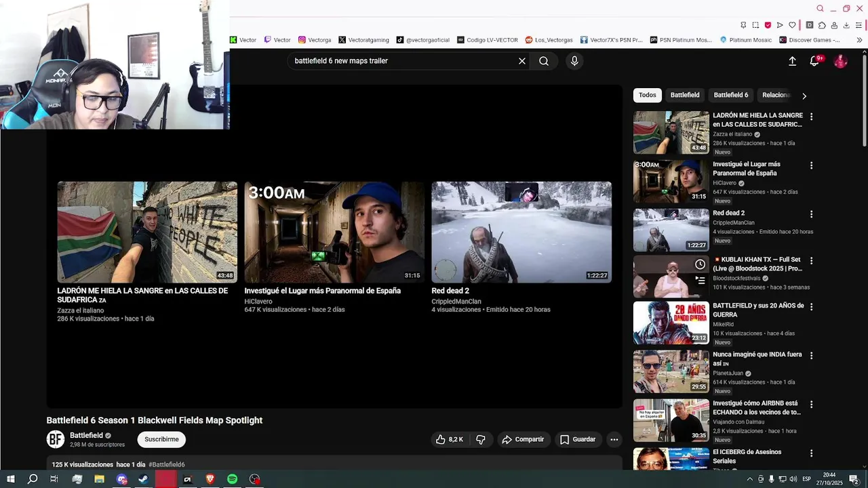Open volume control in system tray
This screenshot has width=868, height=488.
793,479
